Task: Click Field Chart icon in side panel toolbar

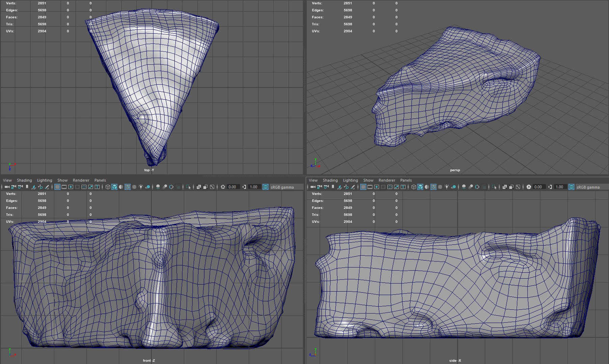Action: tap(389, 187)
